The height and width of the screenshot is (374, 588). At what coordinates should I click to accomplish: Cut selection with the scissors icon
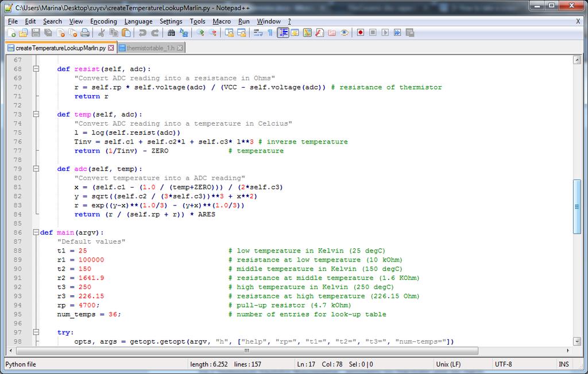point(101,33)
